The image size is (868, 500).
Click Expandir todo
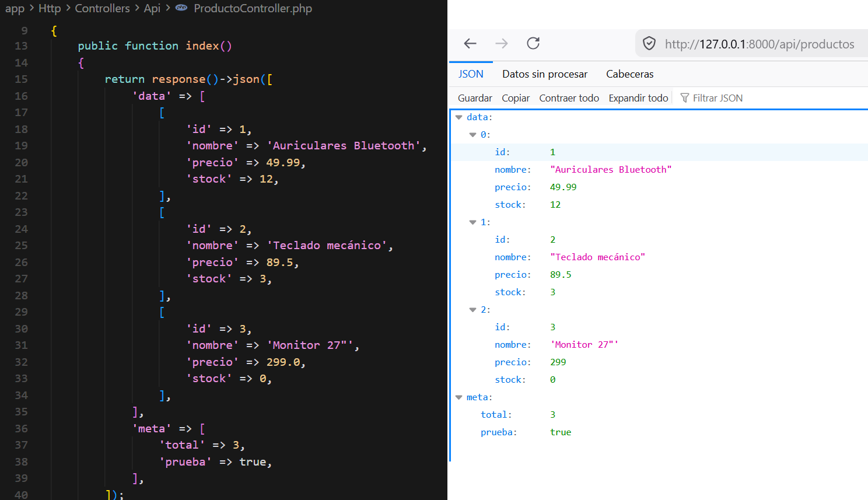[x=638, y=98]
